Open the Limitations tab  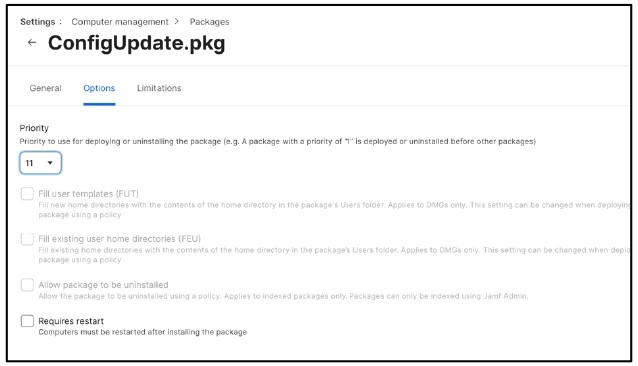159,88
